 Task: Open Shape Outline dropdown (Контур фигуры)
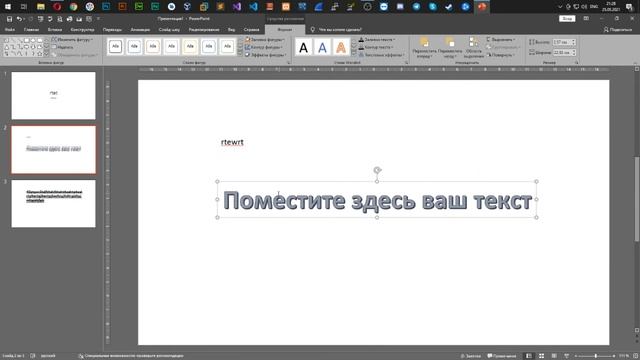264,47
